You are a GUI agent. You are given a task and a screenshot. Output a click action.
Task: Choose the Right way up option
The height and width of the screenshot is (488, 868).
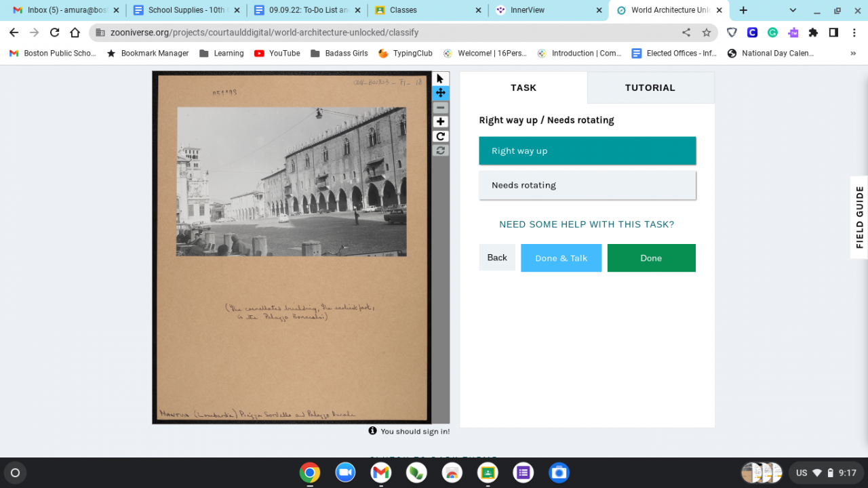point(587,151)
